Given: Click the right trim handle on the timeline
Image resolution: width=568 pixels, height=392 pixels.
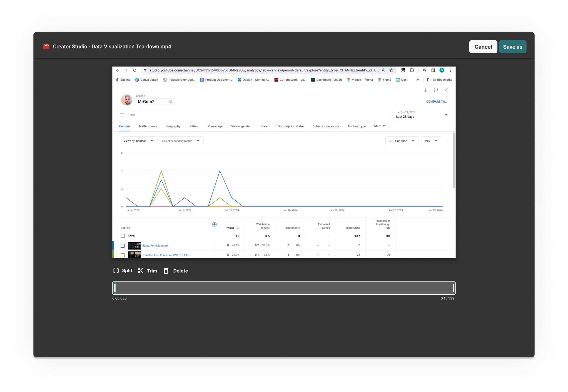Looking at the screenshot, I should click(453, 288).
